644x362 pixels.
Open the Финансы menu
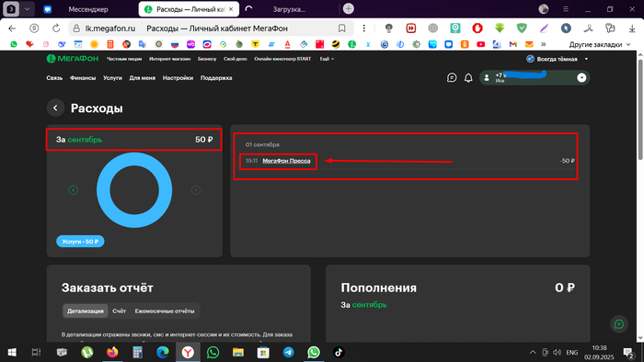(x=83, y=78)
